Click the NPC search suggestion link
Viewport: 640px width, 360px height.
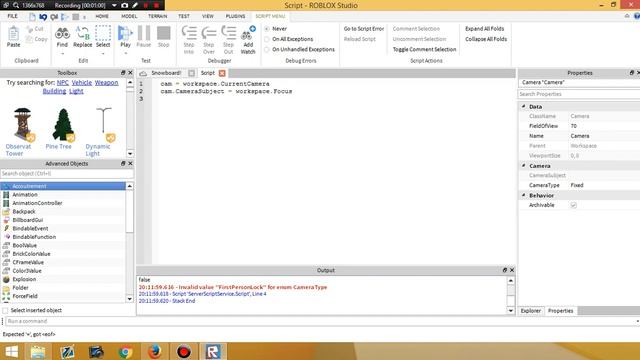click(62, 83)
